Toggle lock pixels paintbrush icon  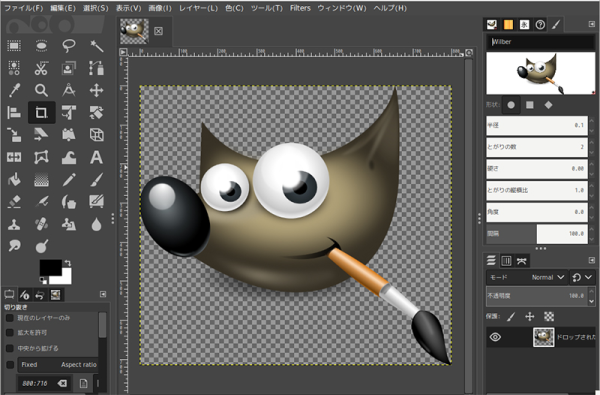511,317
